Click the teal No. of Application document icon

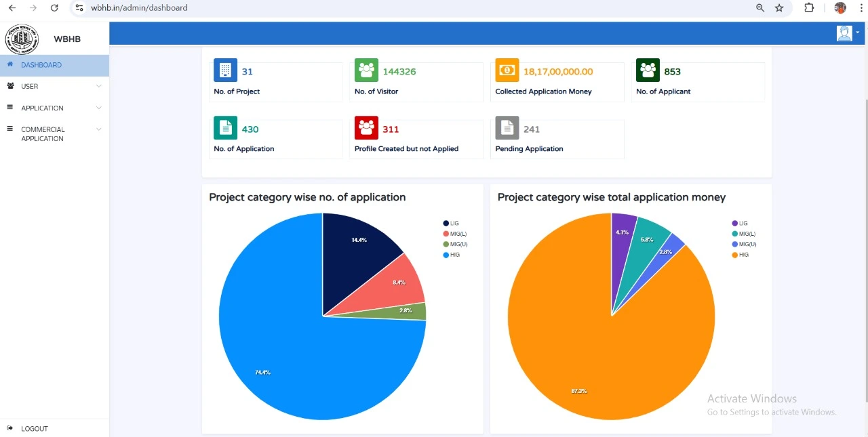[x=225, y=127]
